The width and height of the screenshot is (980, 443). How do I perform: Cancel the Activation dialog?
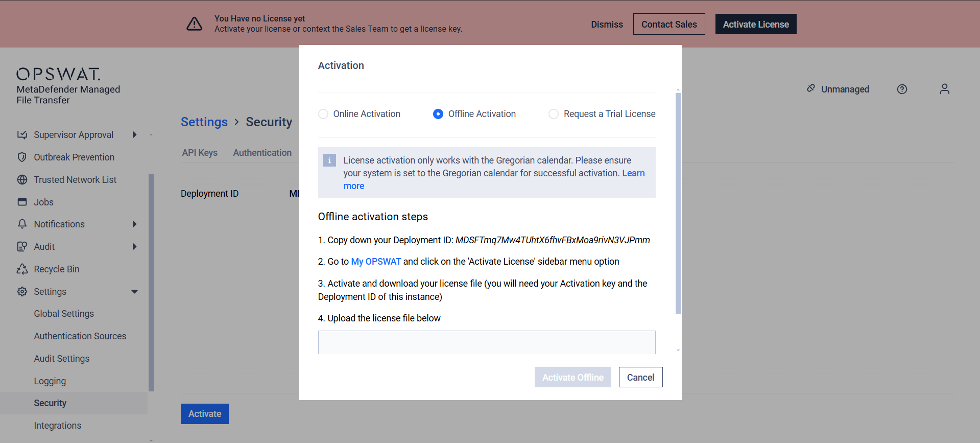(640, 377)
